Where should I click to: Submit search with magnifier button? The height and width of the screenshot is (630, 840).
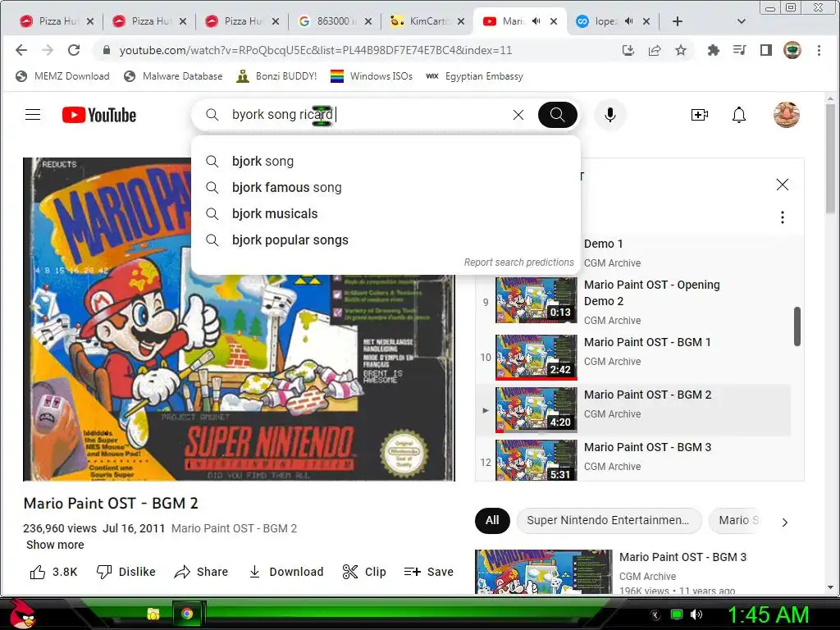click(557, 115)
